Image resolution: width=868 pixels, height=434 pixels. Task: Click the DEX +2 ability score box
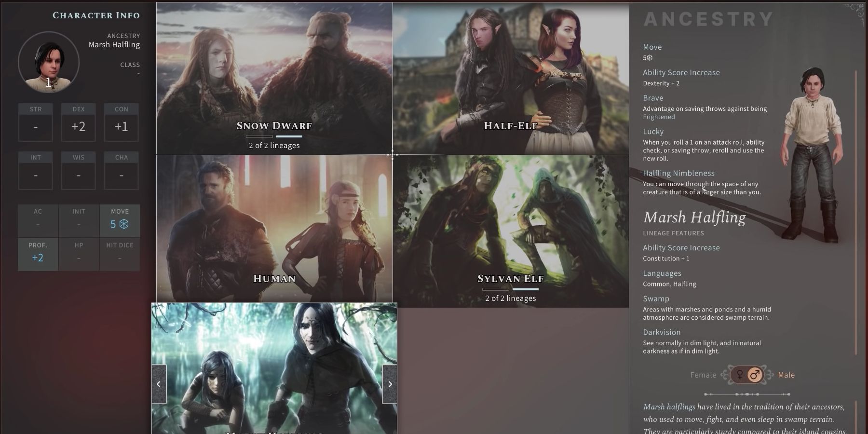pyautogui.click(x=79, y=122)
